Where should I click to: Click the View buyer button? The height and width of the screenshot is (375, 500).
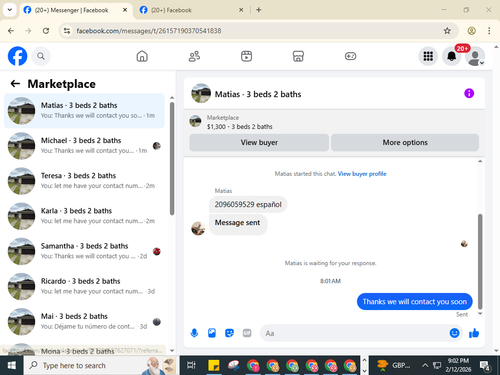(x=259, y=142)
